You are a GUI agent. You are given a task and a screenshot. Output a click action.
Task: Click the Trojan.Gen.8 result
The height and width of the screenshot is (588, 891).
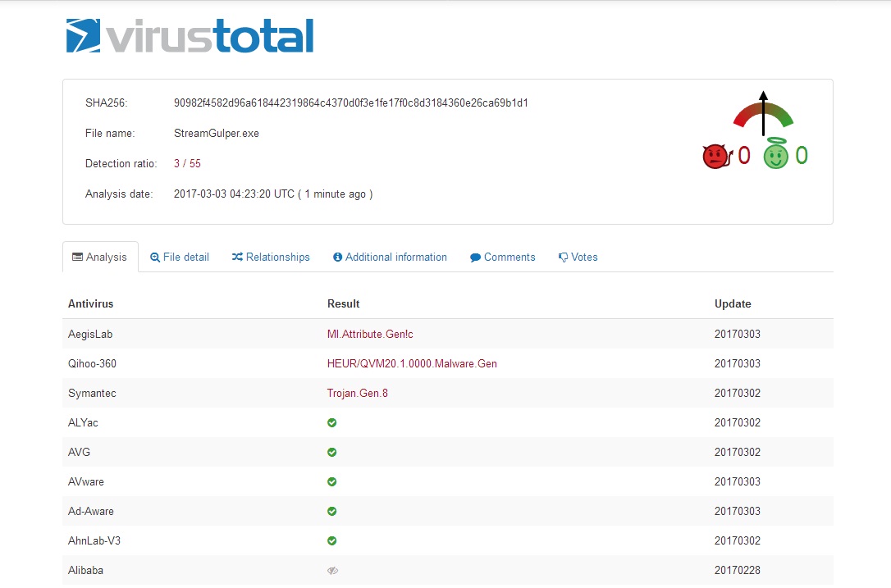click(358, 393)
